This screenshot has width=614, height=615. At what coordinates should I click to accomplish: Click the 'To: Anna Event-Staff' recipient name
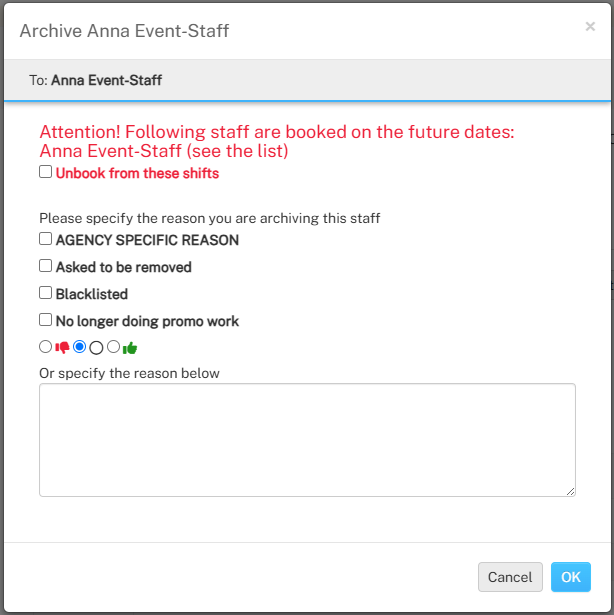pos(107,81)
